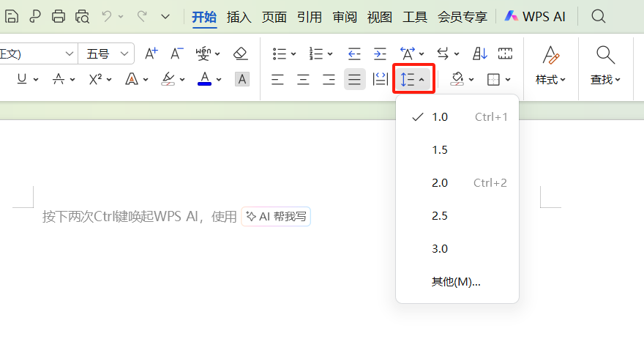
Task: Click the Save icon
Action: coord(12,16)
